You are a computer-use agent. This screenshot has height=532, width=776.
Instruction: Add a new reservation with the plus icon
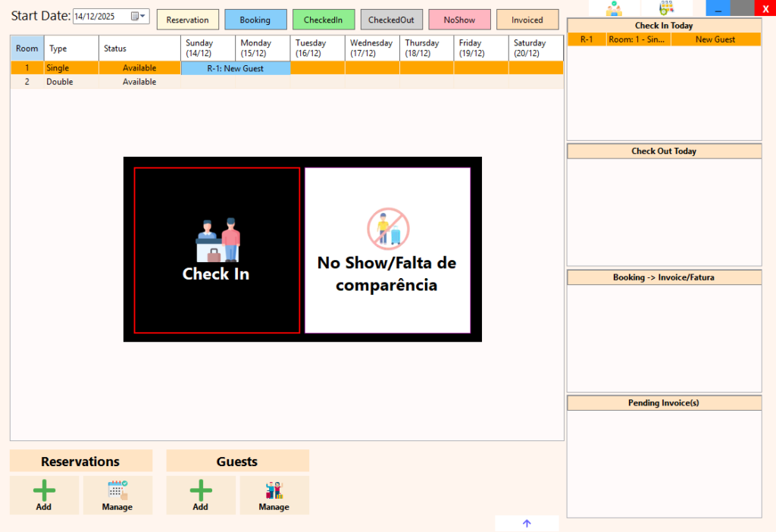(x=44, y=490)
